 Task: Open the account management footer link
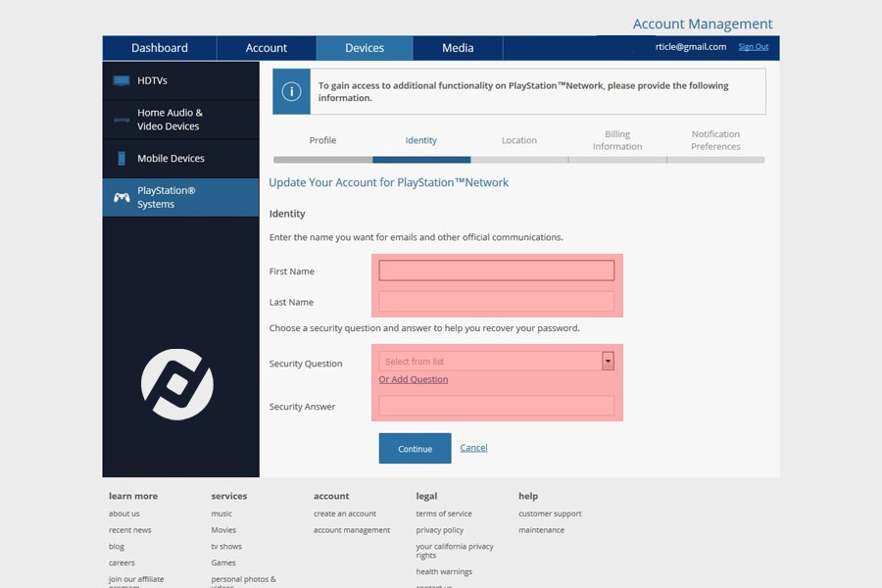click(x=352, y=530)
